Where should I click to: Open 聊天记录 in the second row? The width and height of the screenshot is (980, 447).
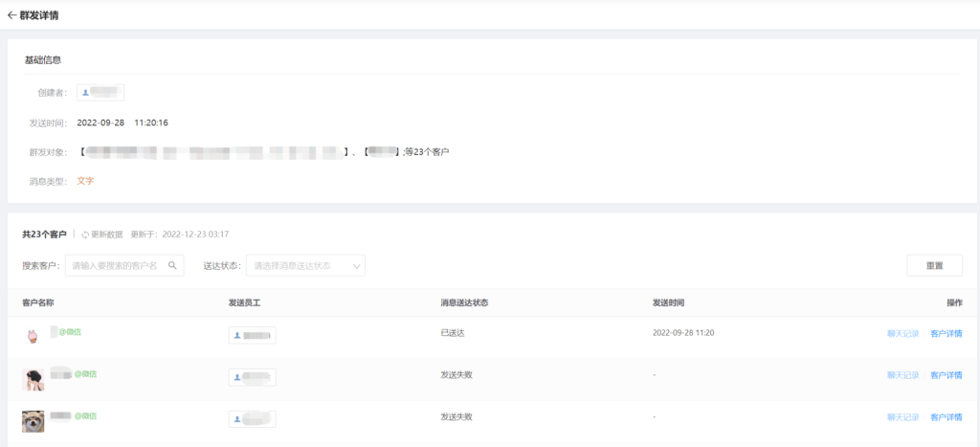pos(902,375)
